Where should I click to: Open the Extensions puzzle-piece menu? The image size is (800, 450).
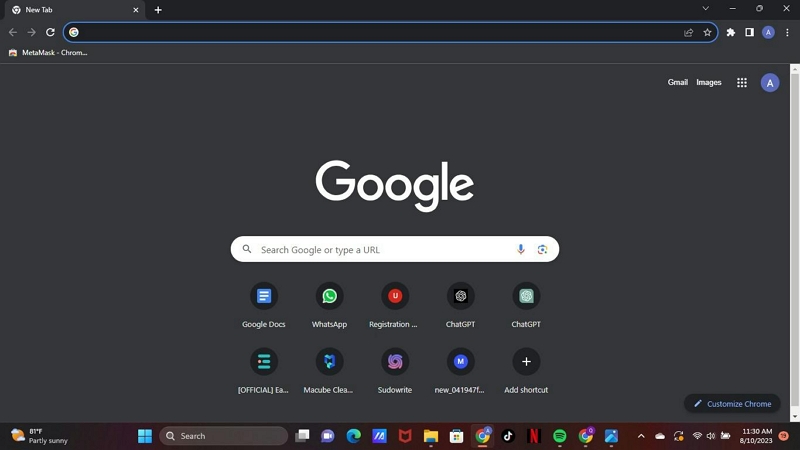[731, 32]
